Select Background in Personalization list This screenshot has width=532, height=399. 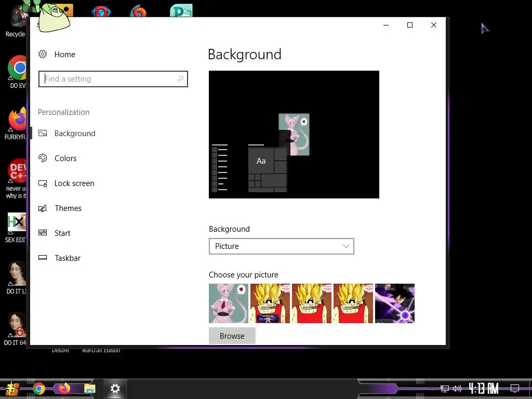[x=75, y=134]
